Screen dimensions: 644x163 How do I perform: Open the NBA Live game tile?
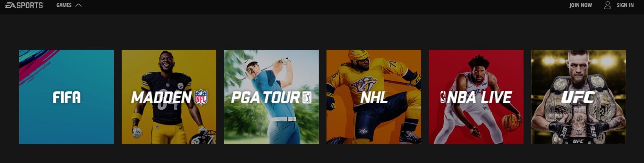476,97
